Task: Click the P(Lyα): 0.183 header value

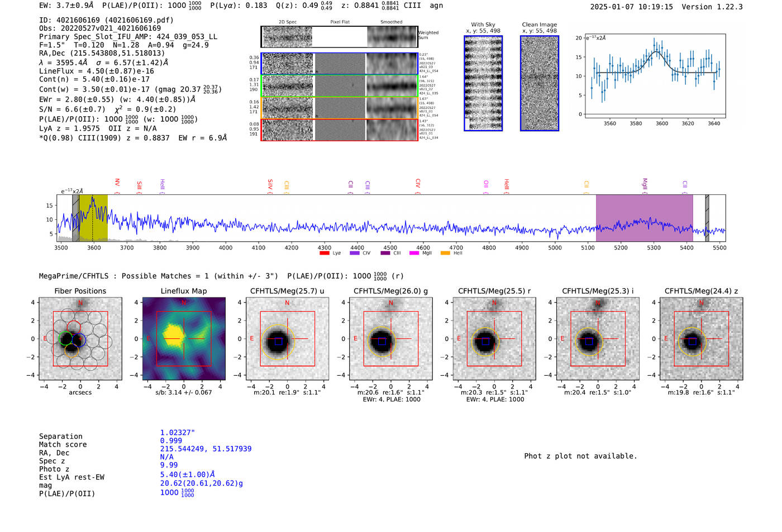Action: tap(239, 6)
